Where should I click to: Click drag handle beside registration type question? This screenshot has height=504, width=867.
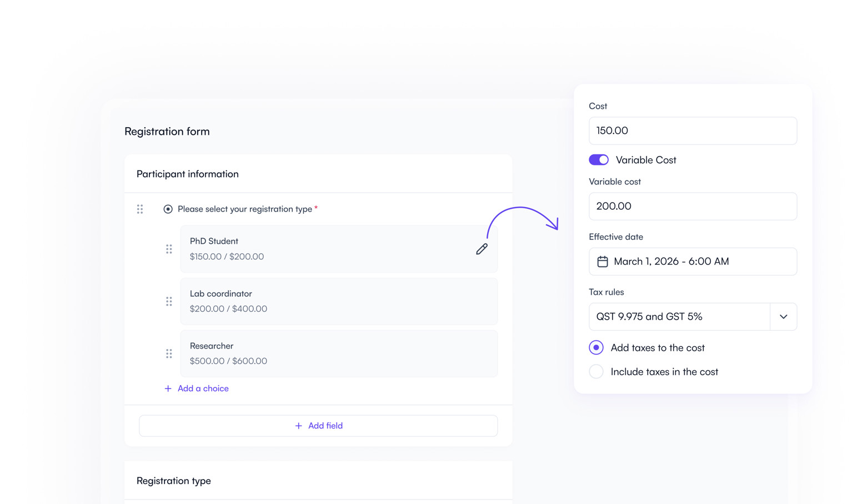pyautogui.click(x=140, y=209)
